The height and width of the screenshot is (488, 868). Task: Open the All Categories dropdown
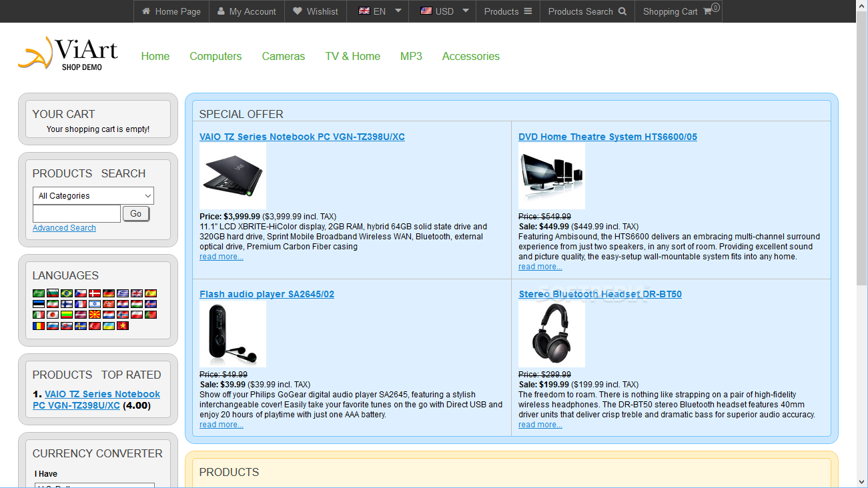tap(93, 196)
